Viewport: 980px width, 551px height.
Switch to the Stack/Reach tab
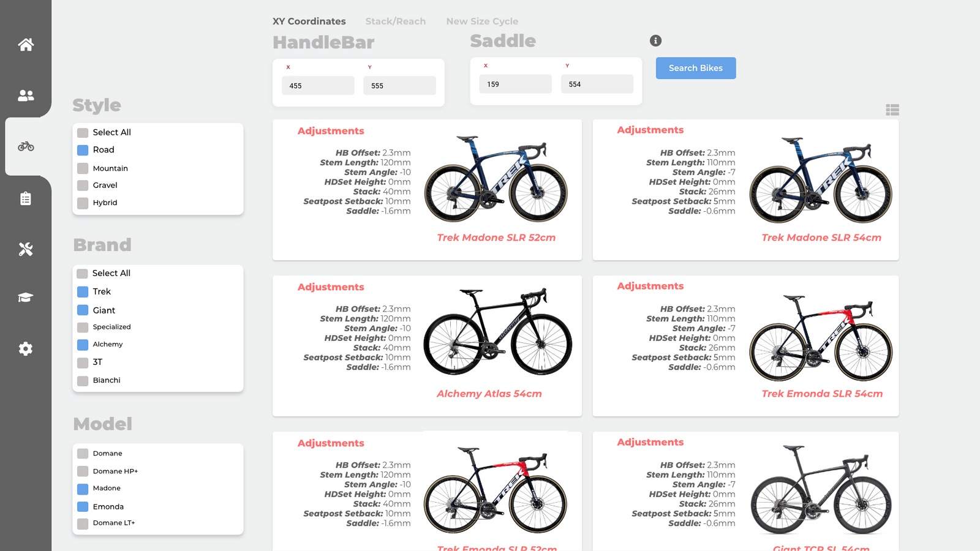[396, 21]
